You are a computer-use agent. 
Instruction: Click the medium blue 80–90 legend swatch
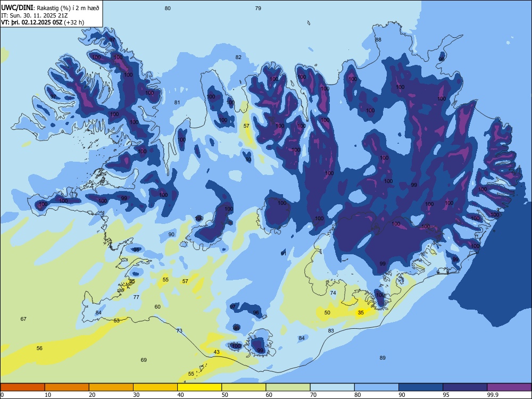tap(377, 387)
